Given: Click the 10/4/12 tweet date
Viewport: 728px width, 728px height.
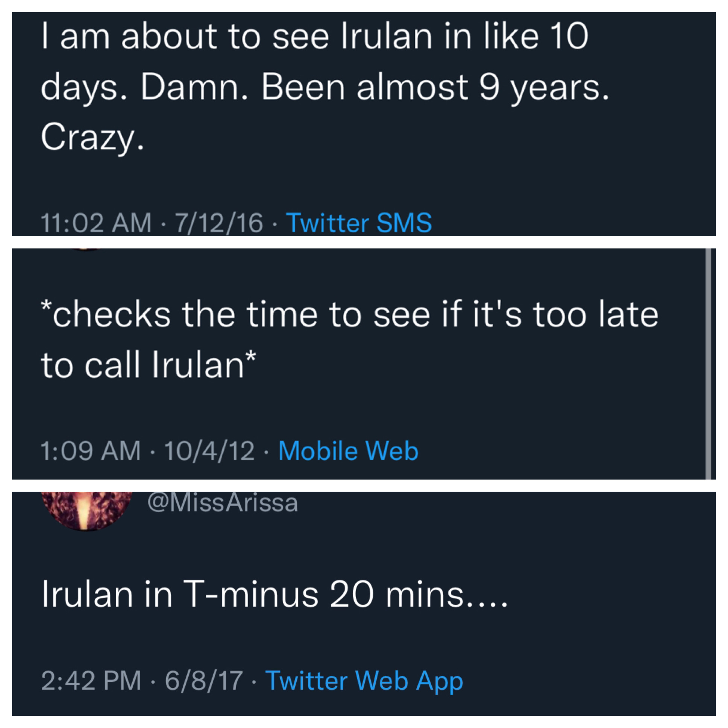Looking at the screenshot, I should [209, 450].
